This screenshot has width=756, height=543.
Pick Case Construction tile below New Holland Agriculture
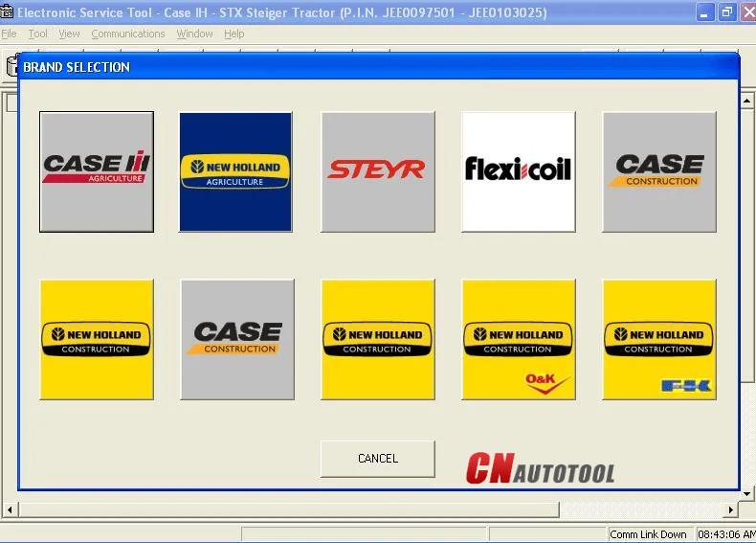(237, 339)
